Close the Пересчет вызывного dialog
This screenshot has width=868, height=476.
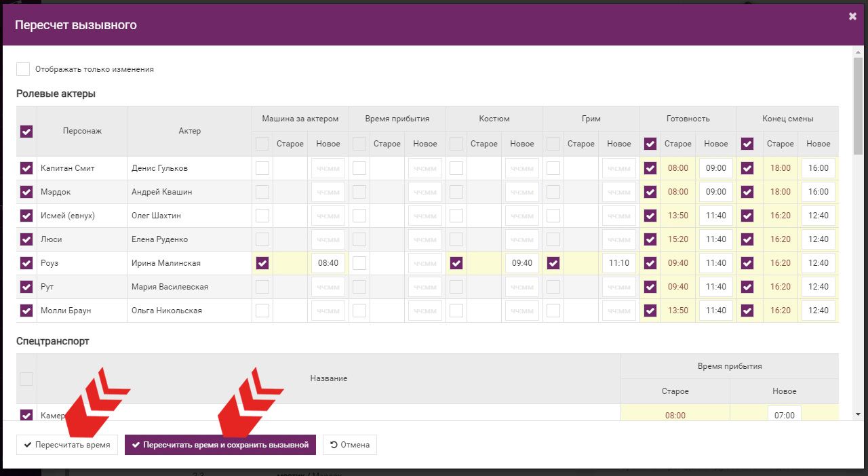click(852, 16)
